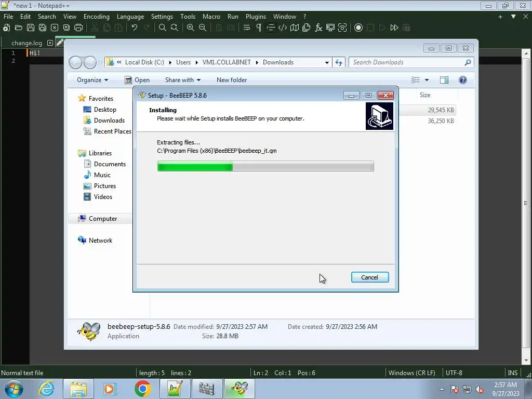
Task: Expand the address bar history dropdown
Action: click(x=327, y=62)
